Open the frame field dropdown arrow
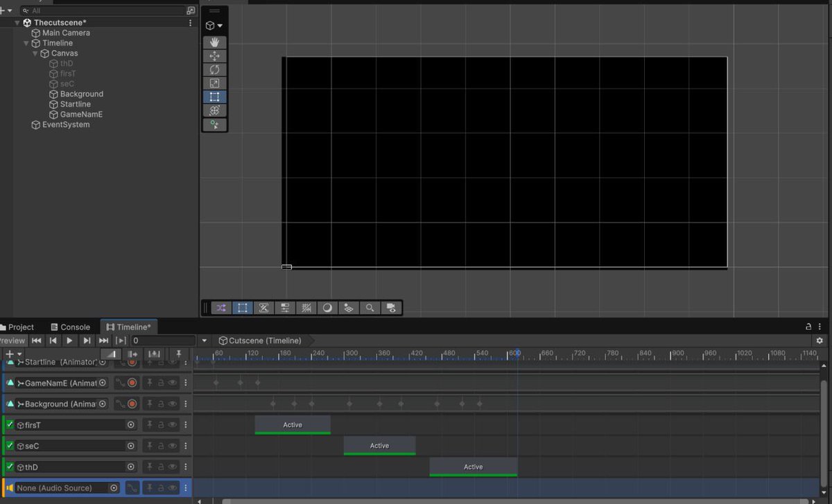This screenshot has height=504, width=832. (204, 340)
